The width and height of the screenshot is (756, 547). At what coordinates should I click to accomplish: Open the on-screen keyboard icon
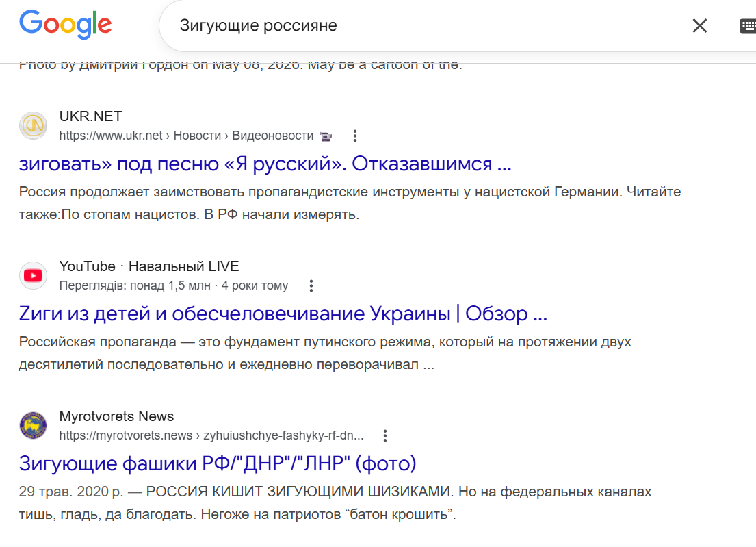pyautogui.click(x=747, y=25)
